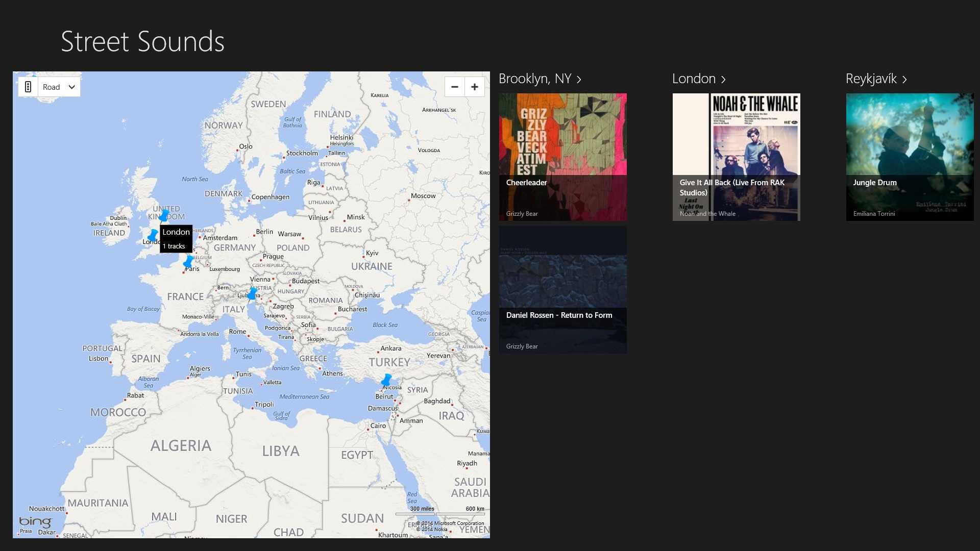Click the pushpin over the United Kingdom label
980x551 pixels.
(164, 216)
